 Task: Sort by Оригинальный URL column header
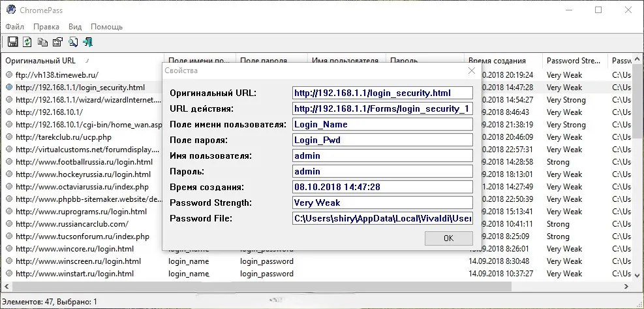click(83, 61)
